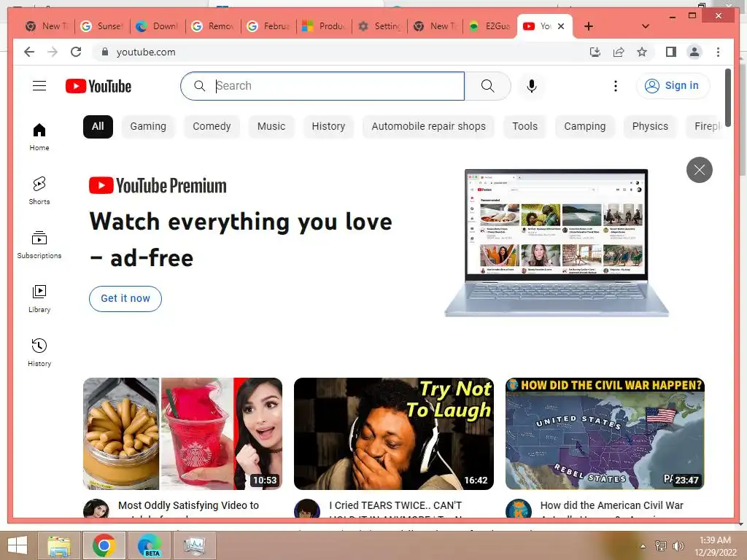Open YouTube settings three-dot menu
The width and height of the screenshot is (747, 560).
click(x=615, y=86)
